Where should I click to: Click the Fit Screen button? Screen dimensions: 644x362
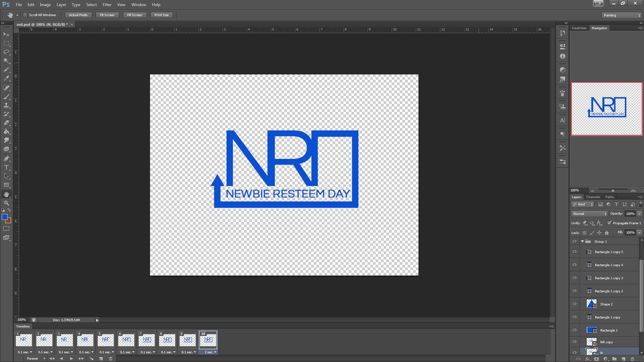[107, 15]
